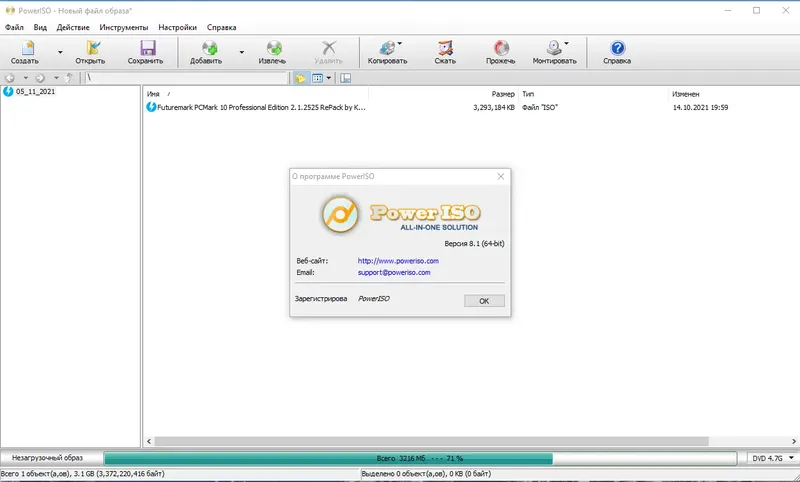Click the Выделено 0 объект status bar text
Screen dimensions: 800x482
point(427,474)
